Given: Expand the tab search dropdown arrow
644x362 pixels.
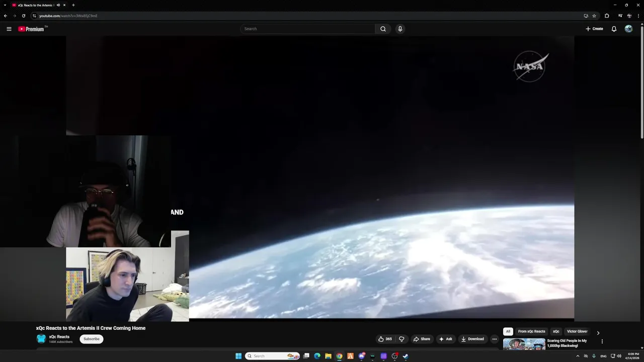Looking at the screenshot, I should click(4, 5).
